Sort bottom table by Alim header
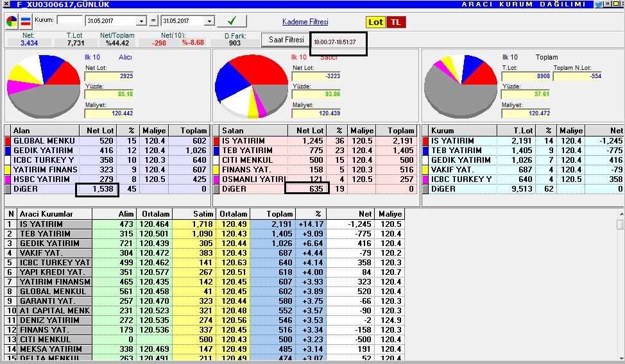Image resolution: width=625 pixels, height=364 pixels. click(x=114, y=214)
